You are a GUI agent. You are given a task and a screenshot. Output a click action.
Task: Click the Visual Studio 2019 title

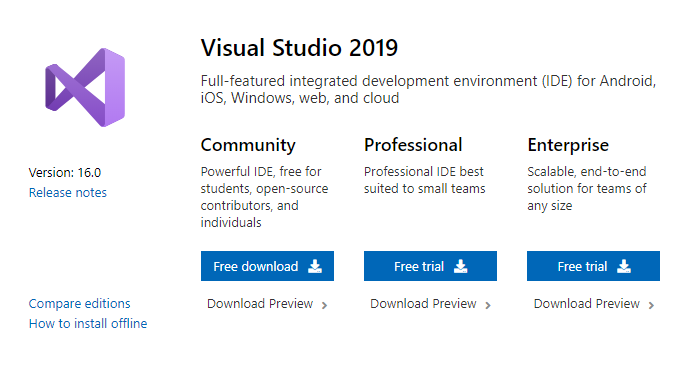click(x=299, y=48)
